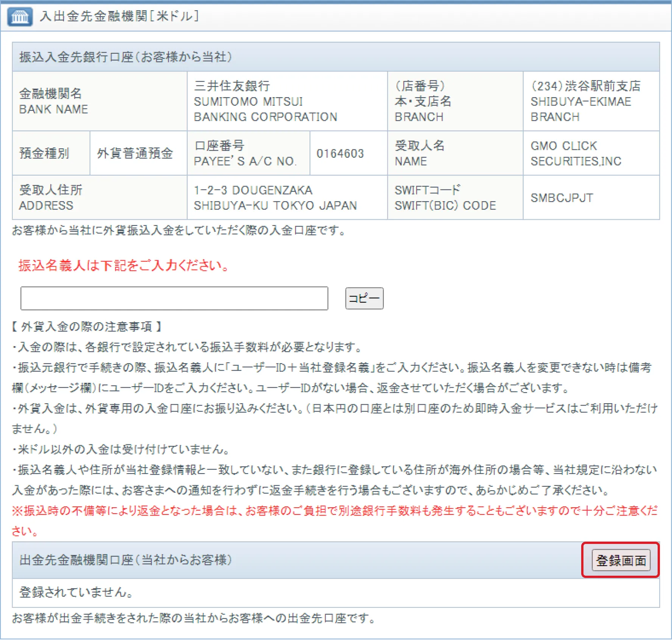Click the SWIFT code SMBCJPJT value

point(562,198)
